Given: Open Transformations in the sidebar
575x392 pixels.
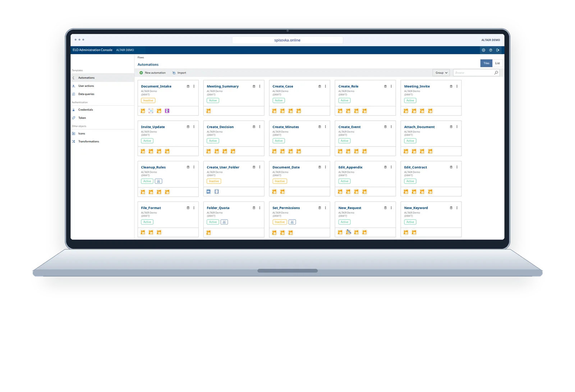Looking at the screenshot, I should click(x=102, y=142).
